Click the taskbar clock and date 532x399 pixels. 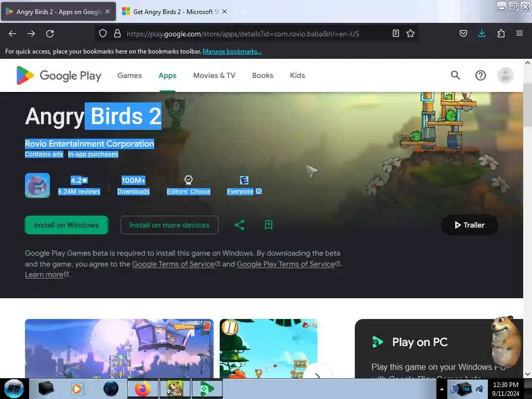[506, 389]
